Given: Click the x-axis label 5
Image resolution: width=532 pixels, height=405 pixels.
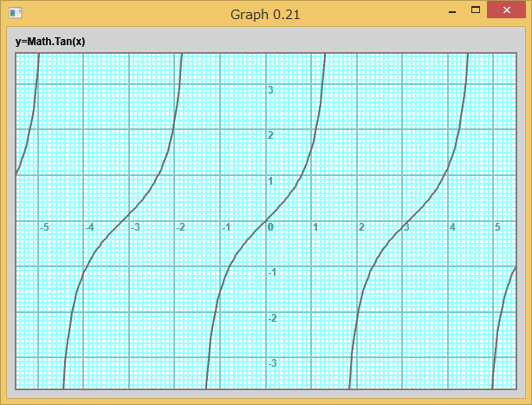Looking at the screenshot, I should click(497, 226).
